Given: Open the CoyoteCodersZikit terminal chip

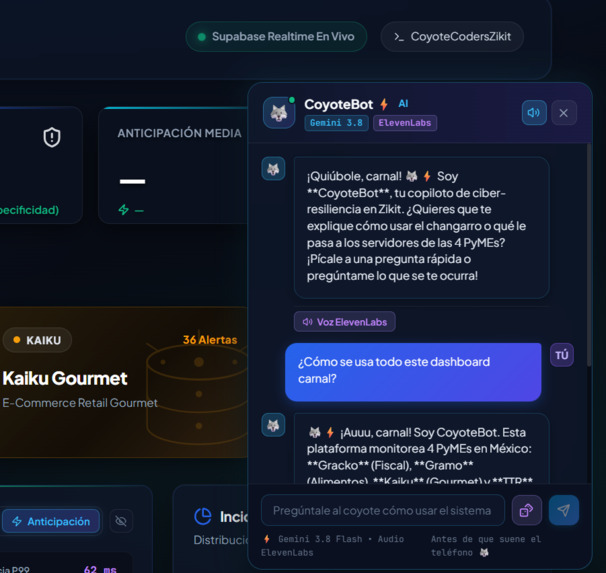Looking at the screenshot, I should point(452,37).
